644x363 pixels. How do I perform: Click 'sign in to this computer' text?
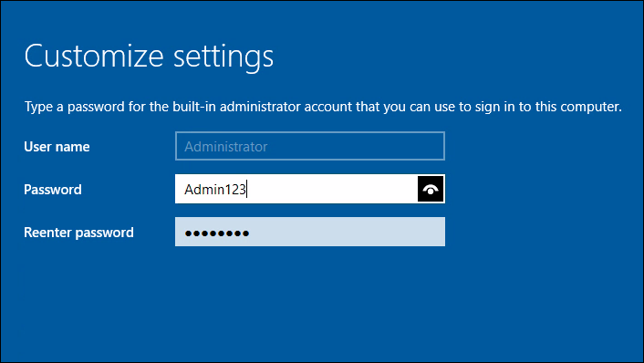coord(548,107)
